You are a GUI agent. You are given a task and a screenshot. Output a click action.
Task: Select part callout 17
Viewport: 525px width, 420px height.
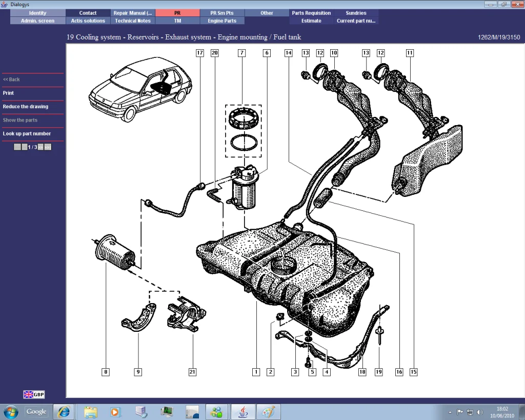click(200, 53)
